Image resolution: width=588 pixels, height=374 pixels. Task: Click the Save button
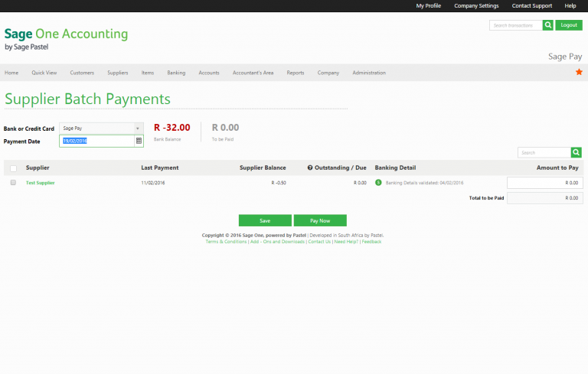click(265, 220)
